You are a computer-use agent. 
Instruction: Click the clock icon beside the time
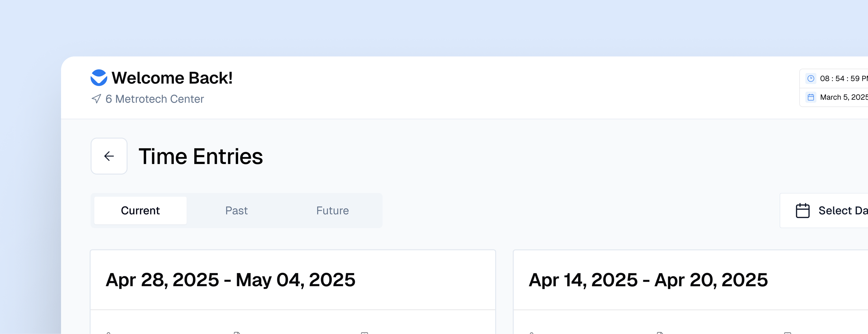coord(811,79)
